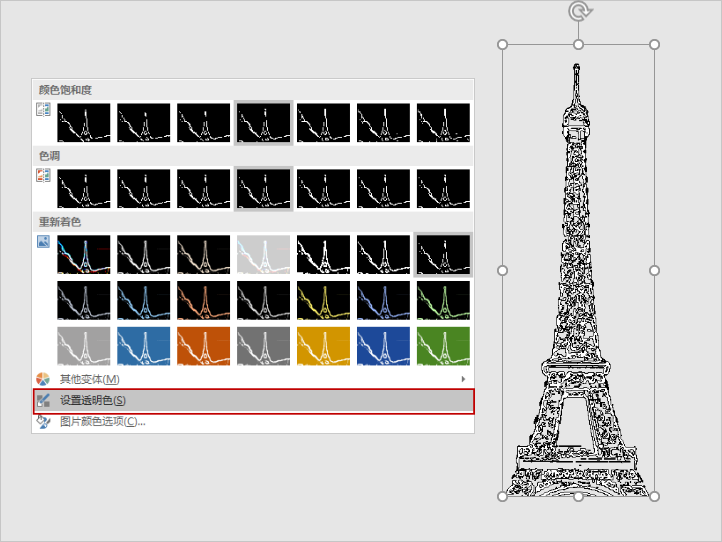
Task: Apply the dark blue background recolor preset
Action: 383,346
